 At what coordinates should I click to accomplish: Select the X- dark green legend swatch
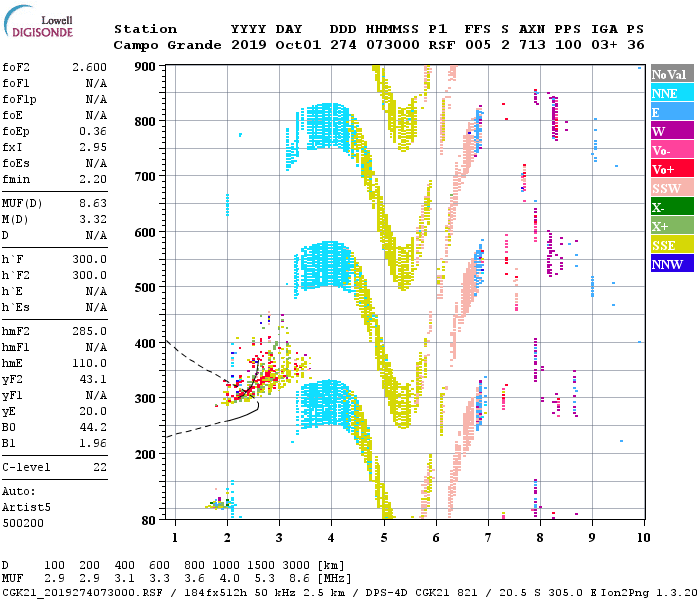pyautogui.click(x=672, y=207)
